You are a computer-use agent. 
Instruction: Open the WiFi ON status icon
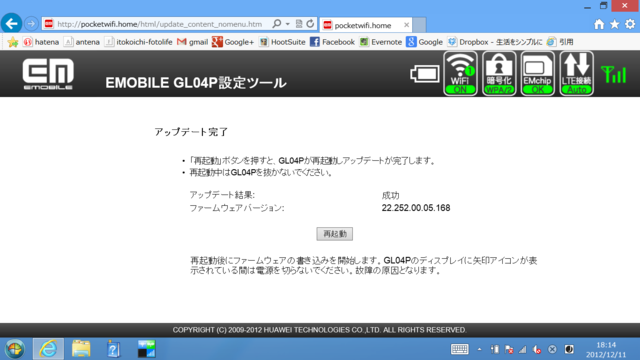click(x=460, y=73)
